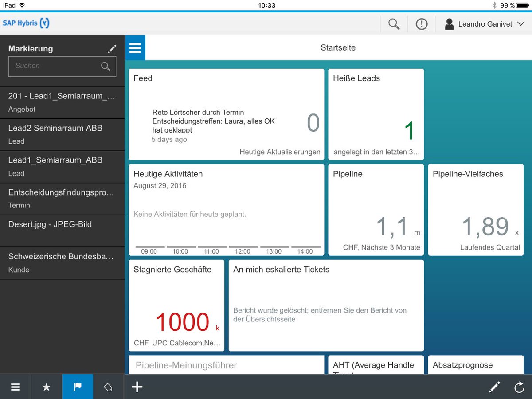Click iPad battery indicator in status bar
The height and width of the screenshot is (399, 532).
click(x=523, y=5)
